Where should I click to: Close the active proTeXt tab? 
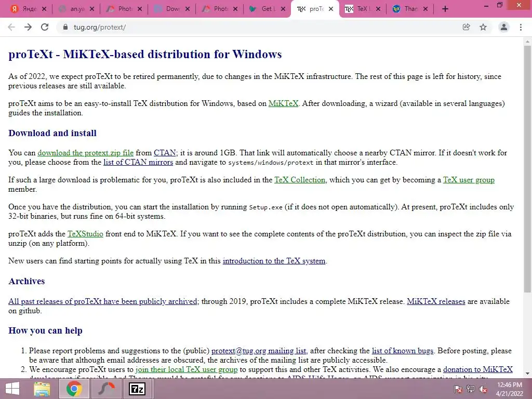pyautogui.click(x=331, y=9)
